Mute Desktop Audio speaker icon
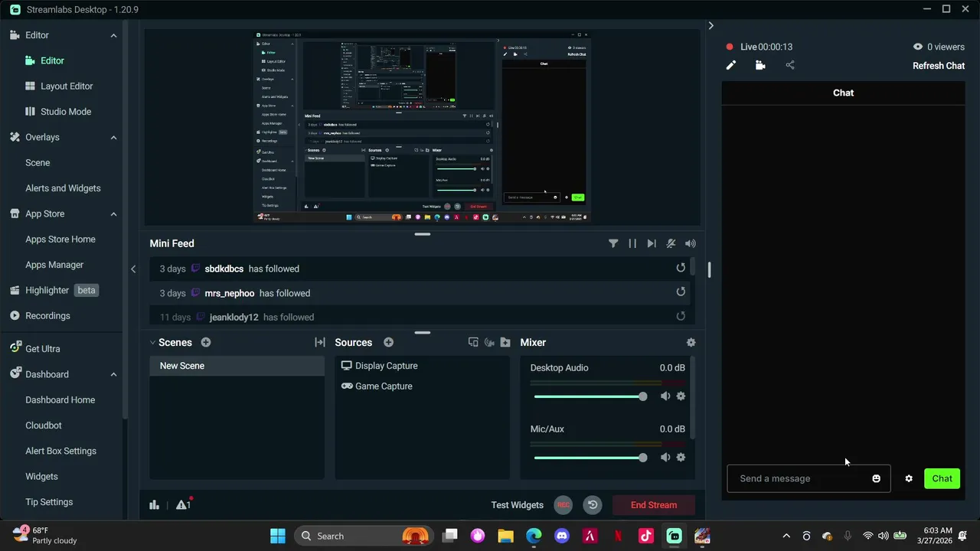The image size is (980, 551). 665,396
